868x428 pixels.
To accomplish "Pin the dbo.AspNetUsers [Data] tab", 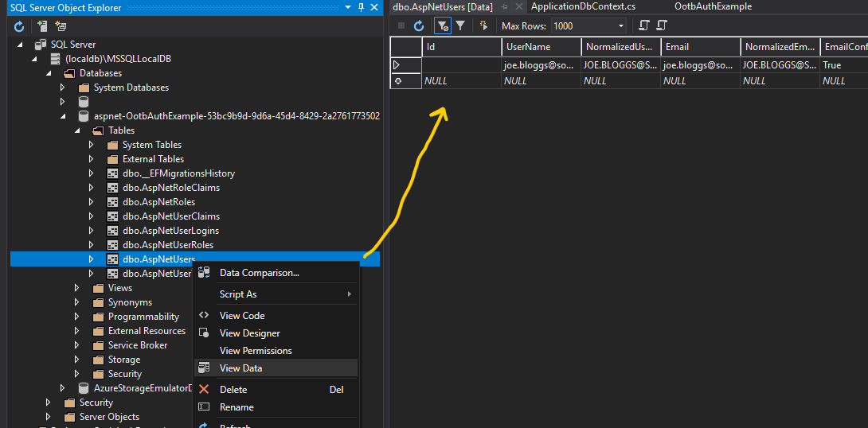I will pyautogui.click(x=504, y=6).
